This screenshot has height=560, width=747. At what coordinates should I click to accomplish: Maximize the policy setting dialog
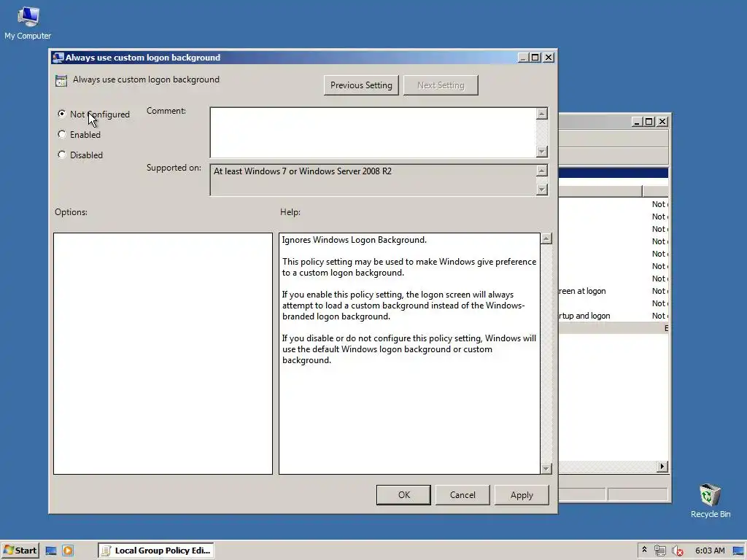(x=535, y=58)
